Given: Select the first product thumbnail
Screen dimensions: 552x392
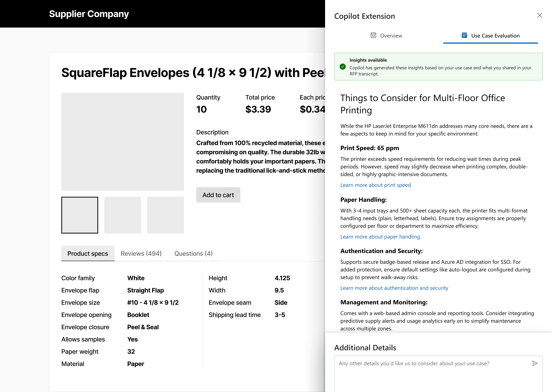Looking at the screenshot, I should tap(80, 215).
